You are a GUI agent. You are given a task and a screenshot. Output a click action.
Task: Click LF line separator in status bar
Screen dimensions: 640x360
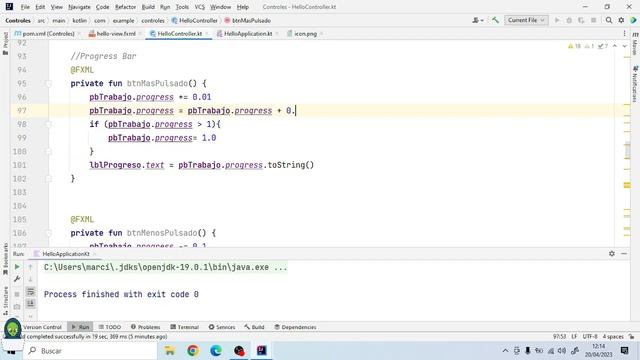point(574,337)
